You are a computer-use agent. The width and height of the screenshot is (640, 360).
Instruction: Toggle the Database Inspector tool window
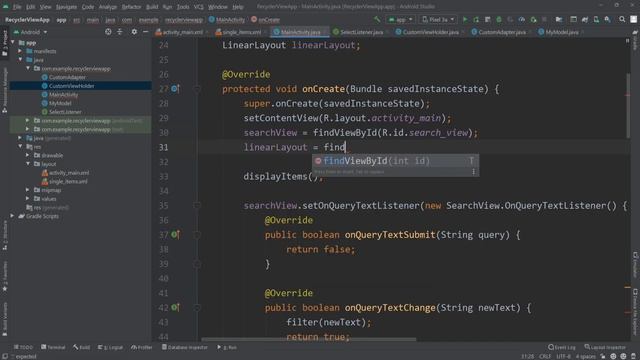coord(184,347)
